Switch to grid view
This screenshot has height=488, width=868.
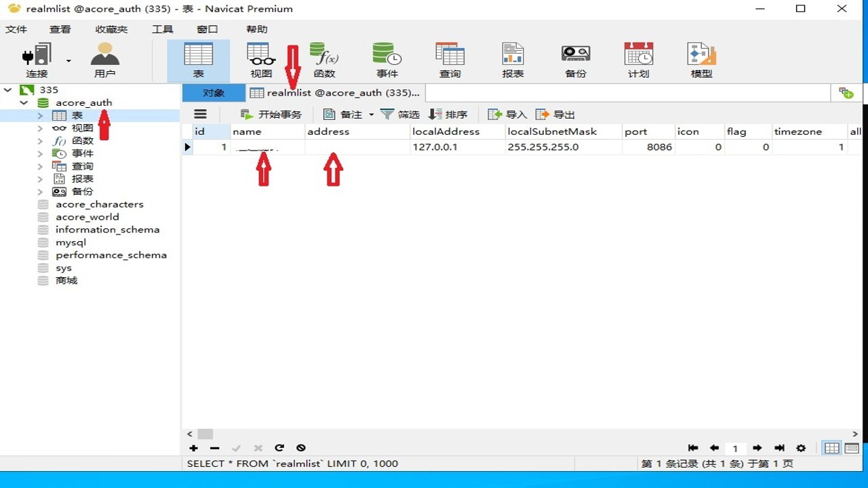click(x=831, y=448)
